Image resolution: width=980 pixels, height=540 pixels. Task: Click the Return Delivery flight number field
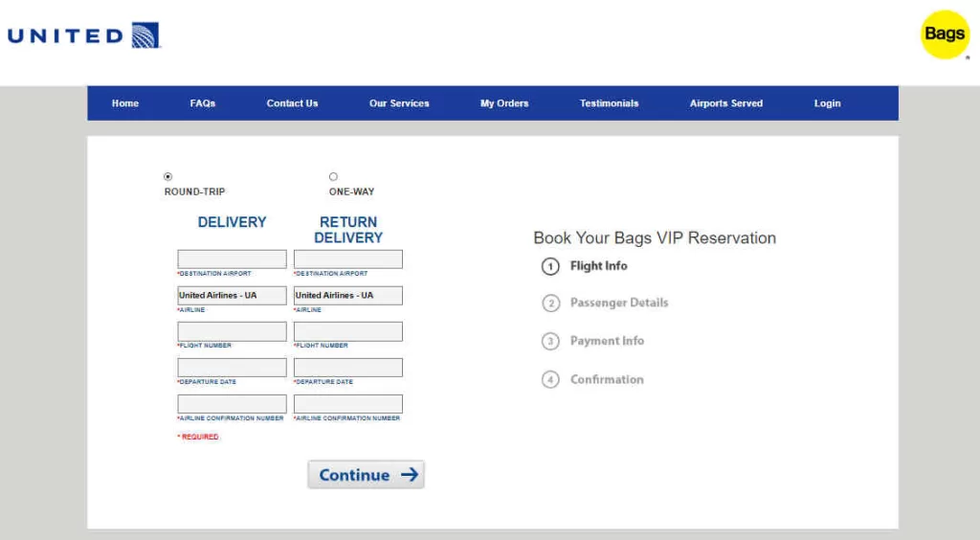click(x=347, y=331)
